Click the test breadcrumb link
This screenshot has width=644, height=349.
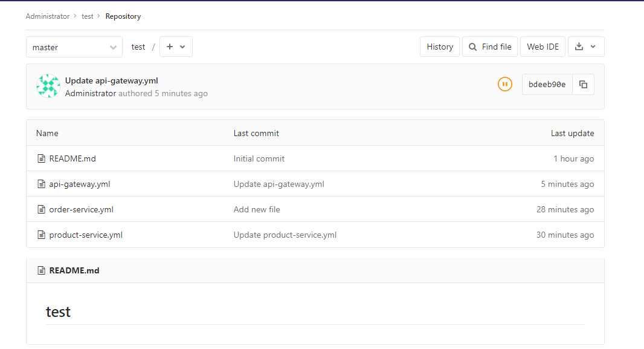coord(88,16)
